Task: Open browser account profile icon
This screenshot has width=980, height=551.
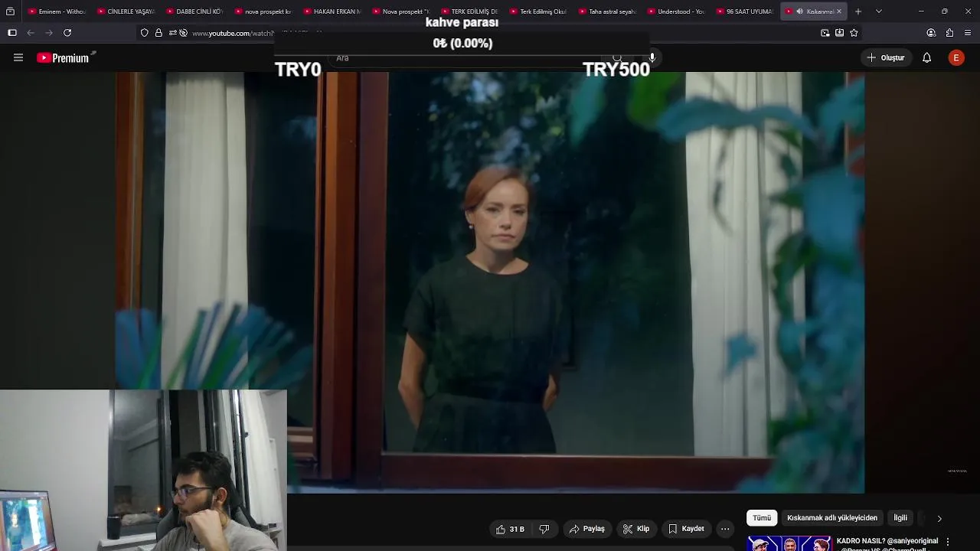Action: point(931,33)
